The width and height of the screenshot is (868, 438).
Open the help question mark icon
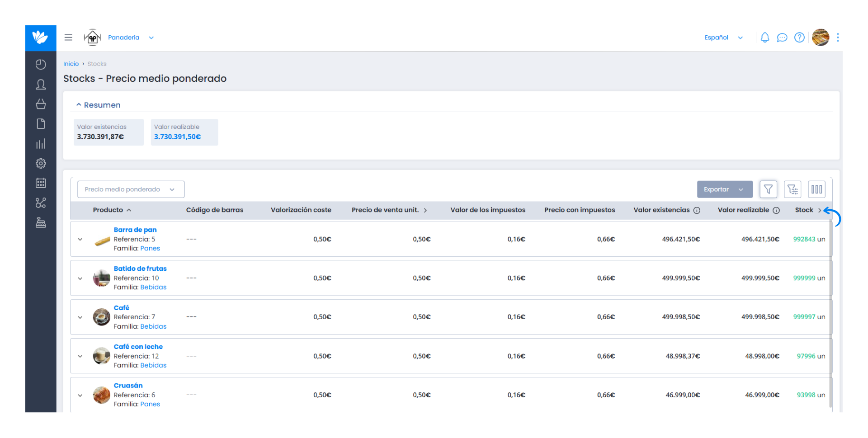(799, 38)
